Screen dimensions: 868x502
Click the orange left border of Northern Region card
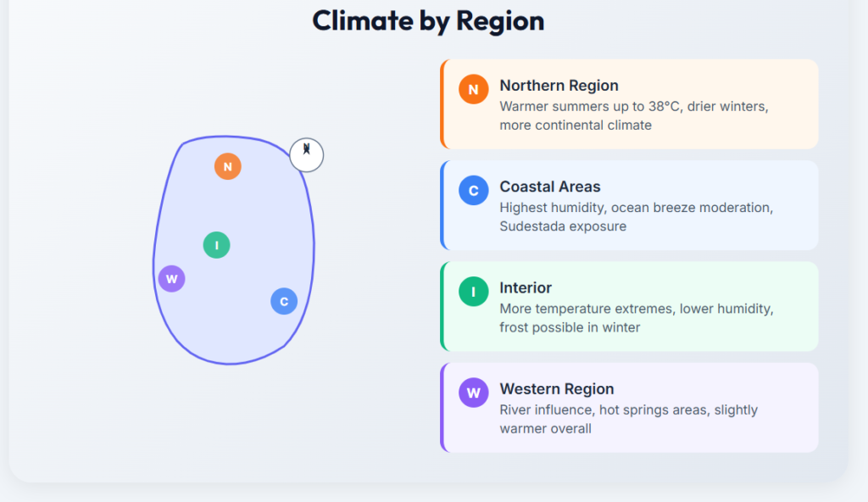click(x=442, y=104)
